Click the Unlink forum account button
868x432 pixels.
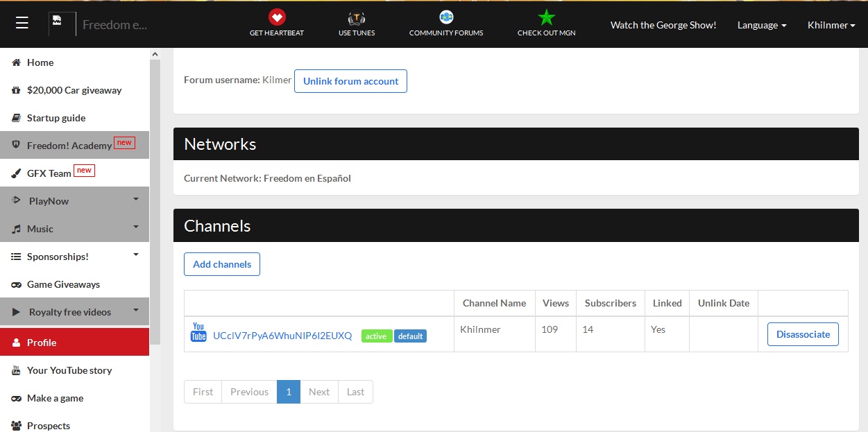[350, 81]
